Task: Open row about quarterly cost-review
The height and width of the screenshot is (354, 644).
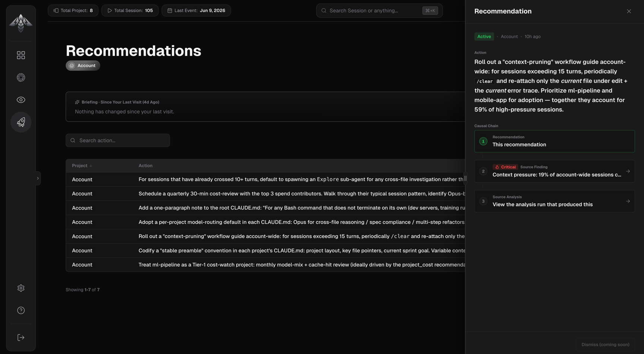Action: (x=265, y=194)
